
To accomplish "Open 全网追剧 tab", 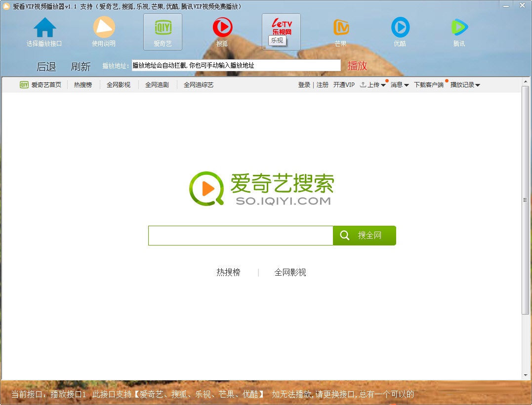I will [x=157, y=85].
